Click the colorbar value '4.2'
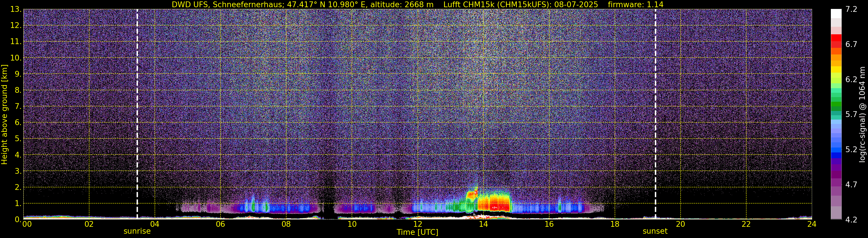Image resolution: width=868 pixels, height=238 pixels. [x=851, y=220]
